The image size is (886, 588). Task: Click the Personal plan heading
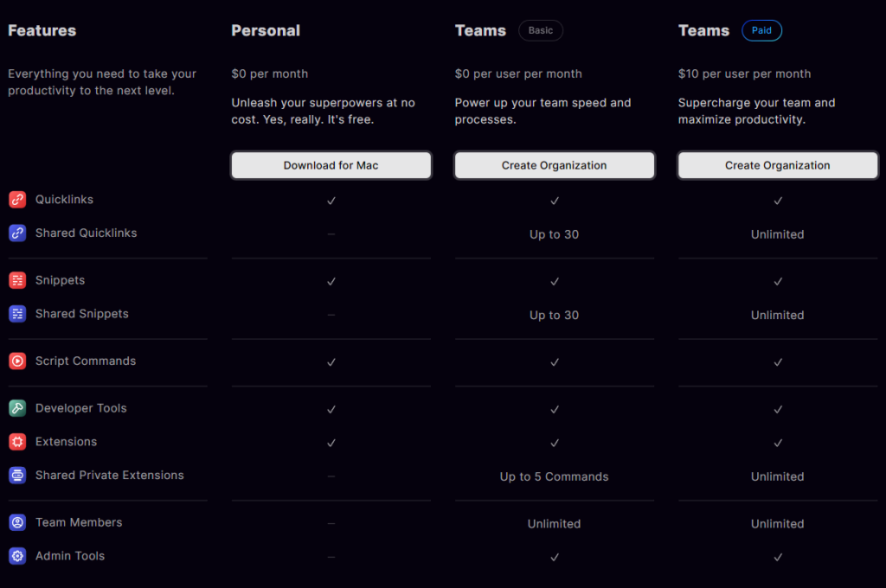pos(266,30)
